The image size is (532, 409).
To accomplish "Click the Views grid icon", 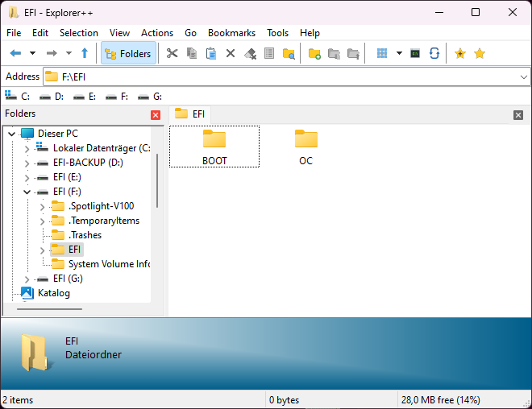I will pyautogui.click(x=382, y=53).
